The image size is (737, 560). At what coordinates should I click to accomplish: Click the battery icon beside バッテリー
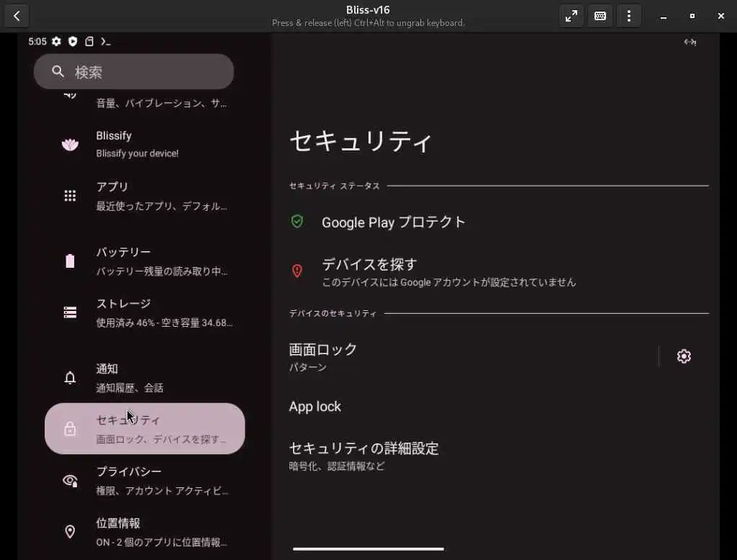pos(70,261)
